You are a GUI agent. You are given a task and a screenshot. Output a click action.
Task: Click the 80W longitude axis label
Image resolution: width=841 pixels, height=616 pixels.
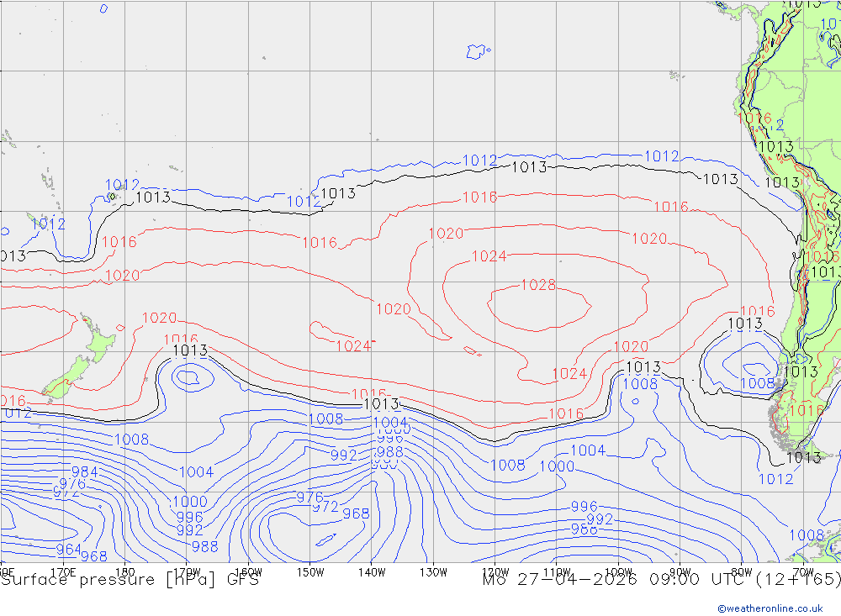click(742, 572)
